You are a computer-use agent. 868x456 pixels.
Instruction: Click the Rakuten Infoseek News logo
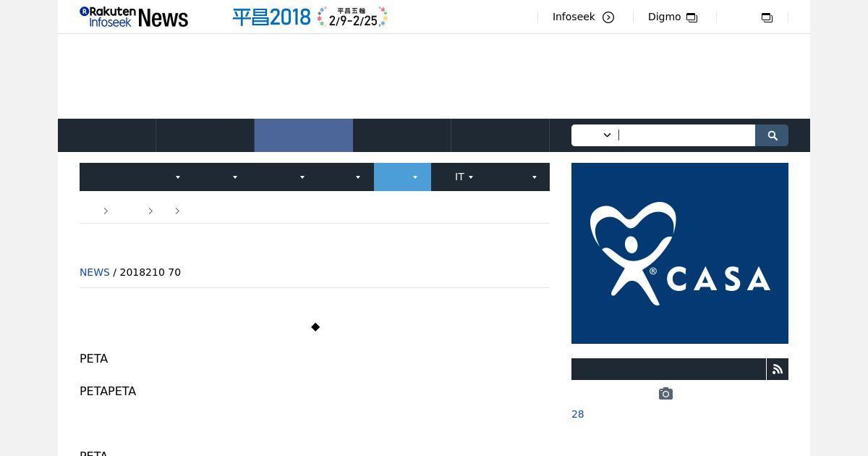[x=134, y=17]
